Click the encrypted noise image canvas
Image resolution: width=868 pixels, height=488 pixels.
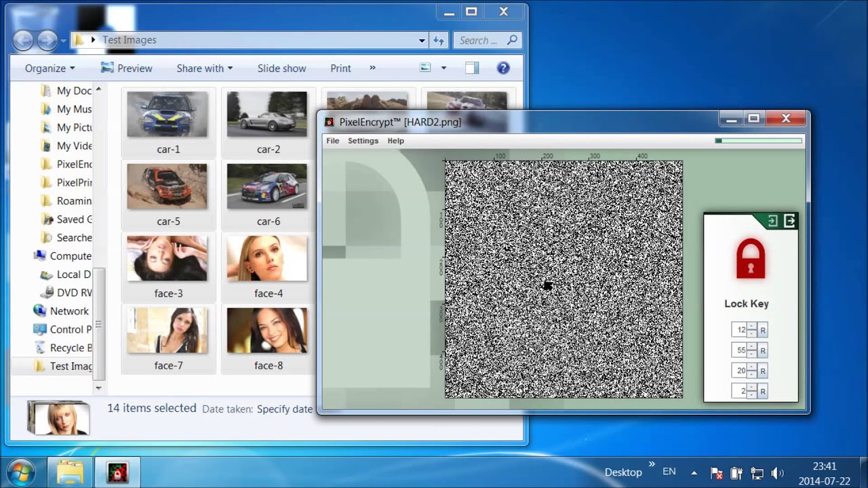coord(564,279)
